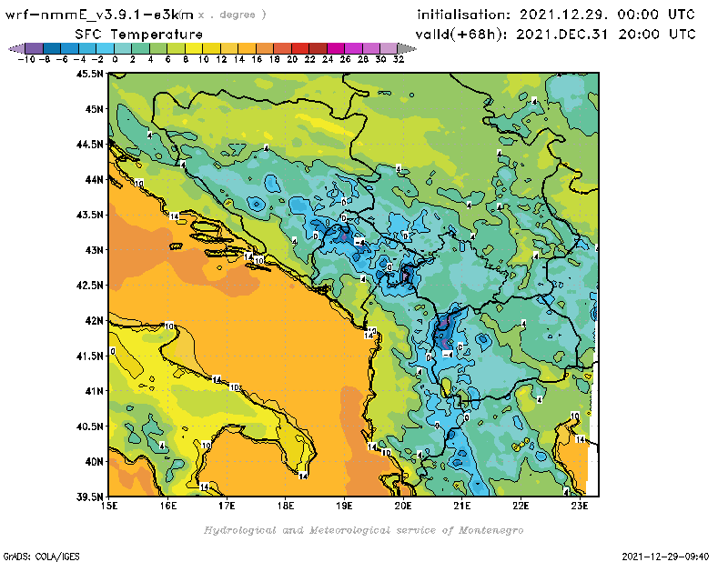Select the 30 to 32 pale orchid swatch

[389, 48]
